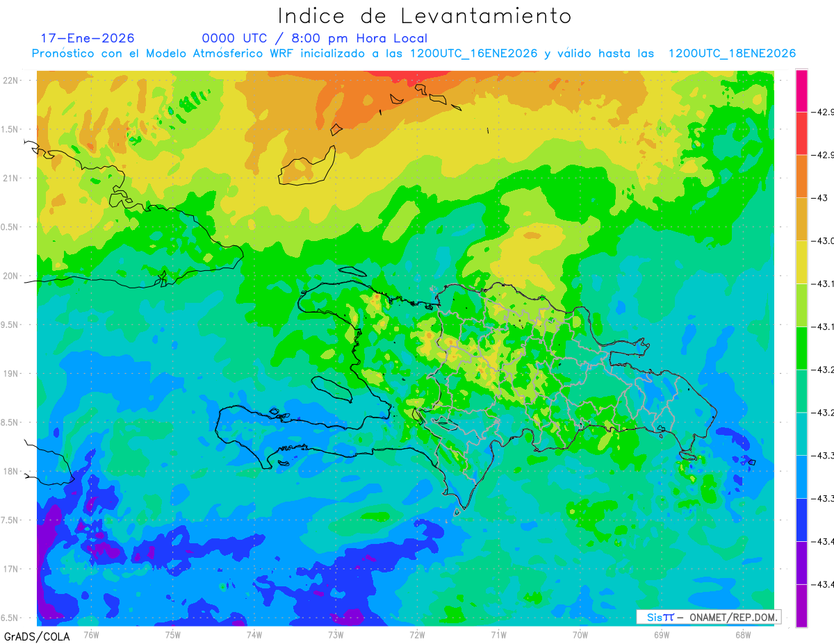834x644 pixels.
Task: Pick the turquoise swatch in the color bar
Action: [801, 434]
